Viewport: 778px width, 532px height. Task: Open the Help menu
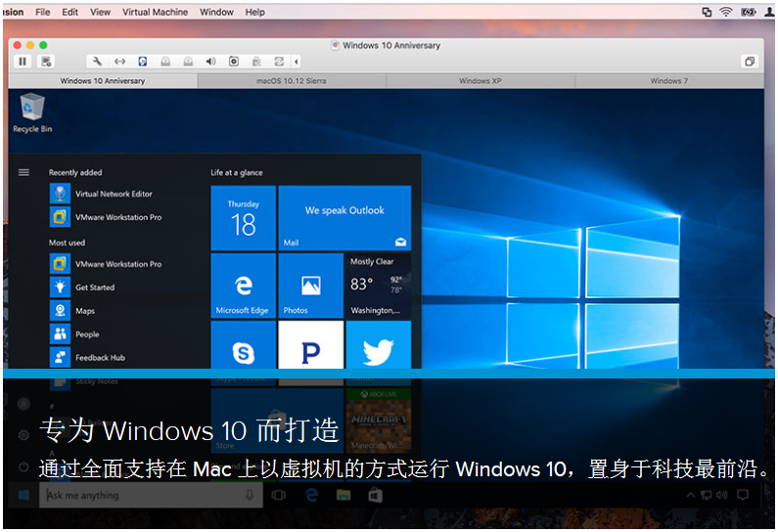[x=255, y=12]
